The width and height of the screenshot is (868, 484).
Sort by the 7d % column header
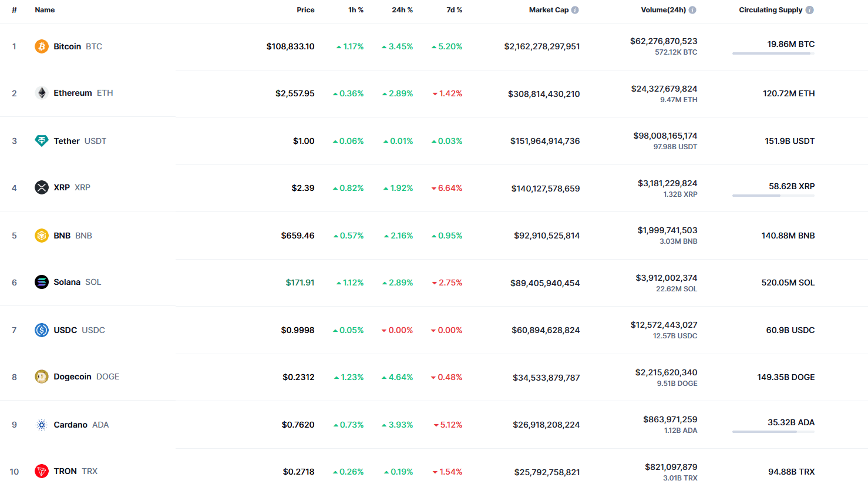454,10
